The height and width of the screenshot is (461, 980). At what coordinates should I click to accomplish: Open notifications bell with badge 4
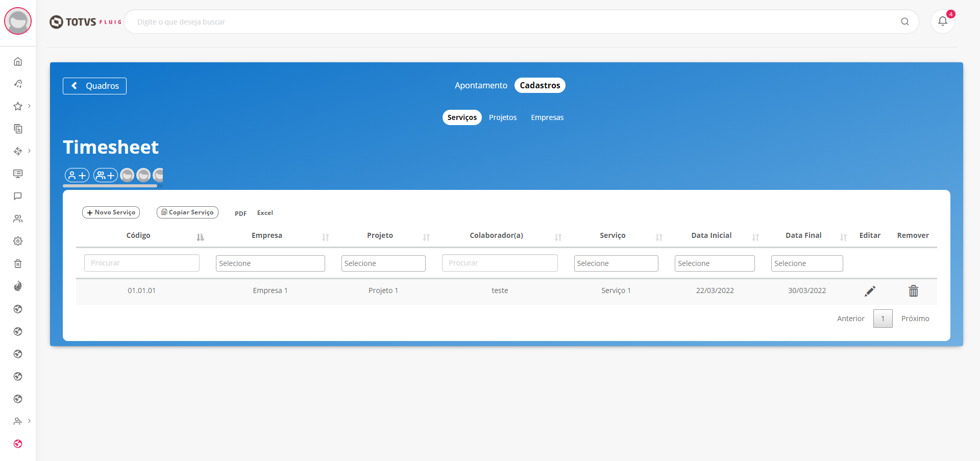[x=943, y=21]
